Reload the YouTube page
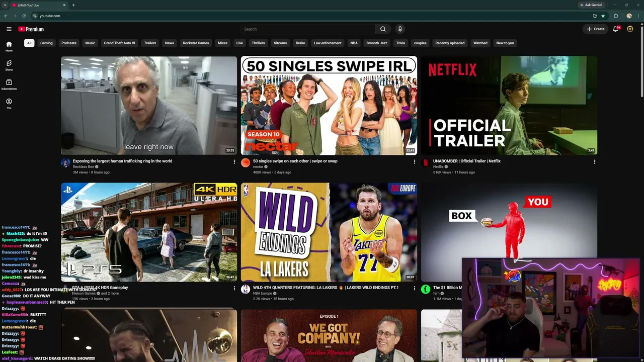The image size is (644, 362). coord(24,16)
